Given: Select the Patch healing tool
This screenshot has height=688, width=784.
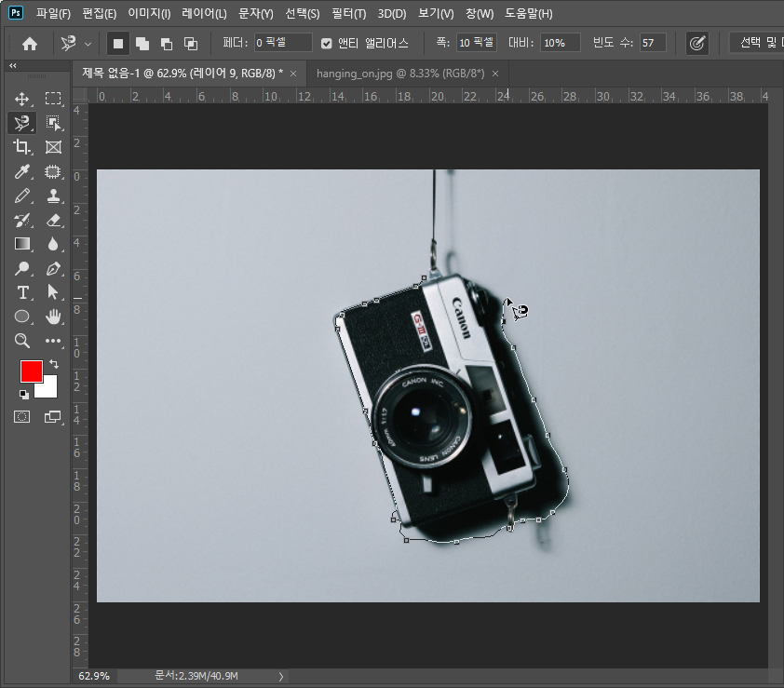Looking at the screenshot, I should click(53, 171).
